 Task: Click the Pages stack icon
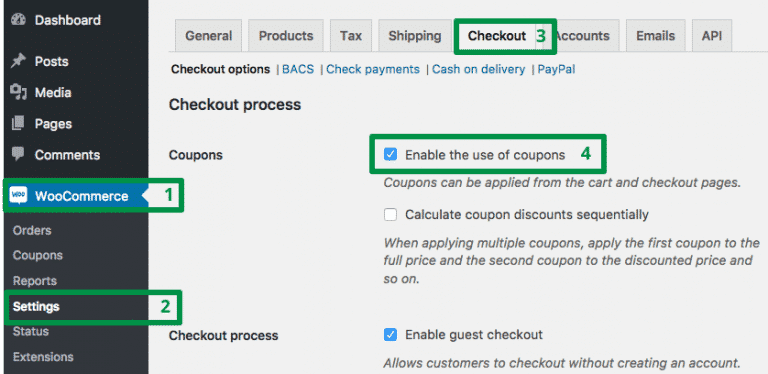(18, 124)
